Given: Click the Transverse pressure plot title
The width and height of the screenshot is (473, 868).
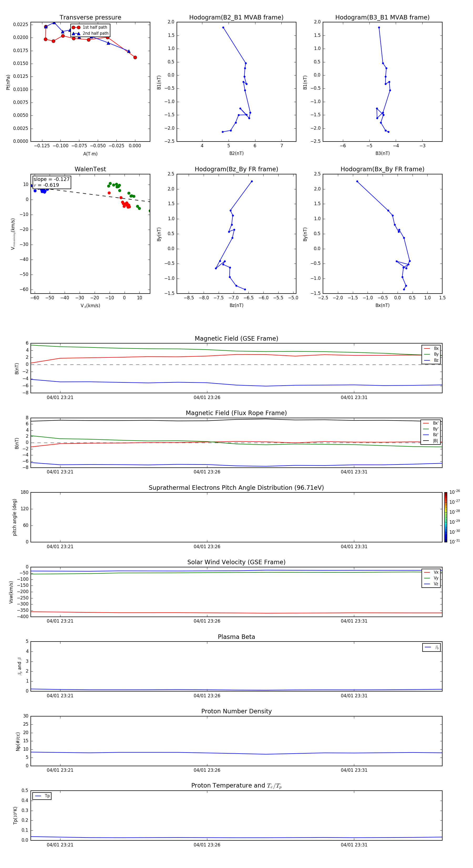Looking at the screenshot, I should [x=90, y=18].
